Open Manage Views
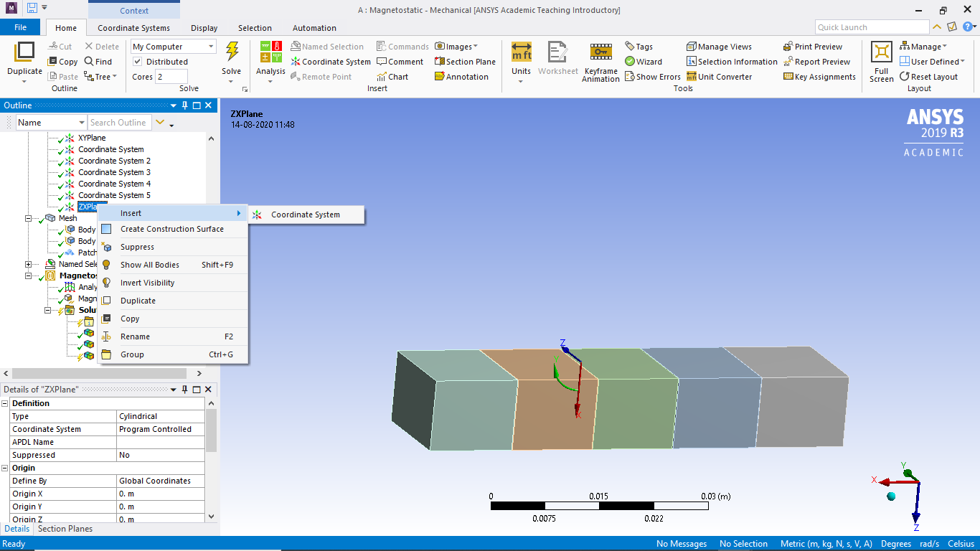This screenshot has width=980, height=551. 719,47
